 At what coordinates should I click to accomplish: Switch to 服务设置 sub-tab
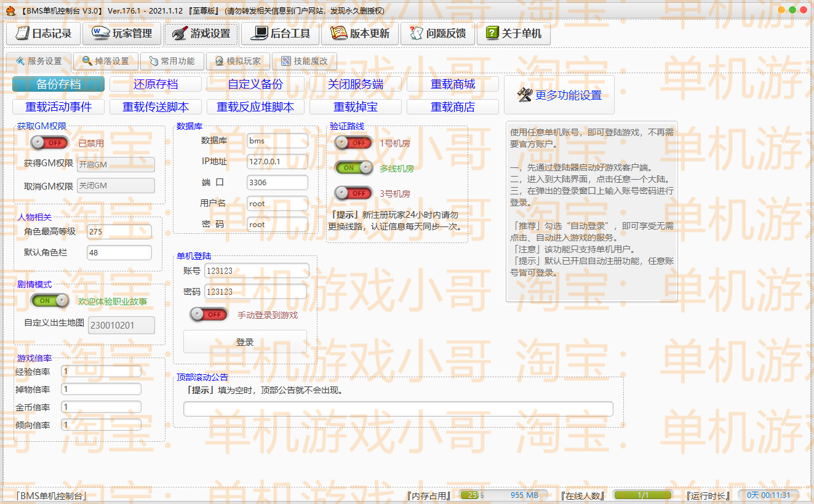[39, 62]
